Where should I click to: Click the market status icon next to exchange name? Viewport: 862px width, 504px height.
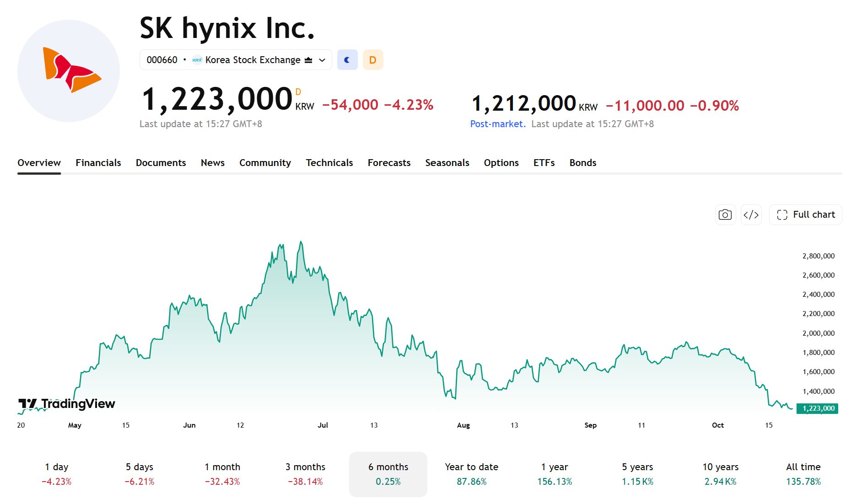click(308, 60)
